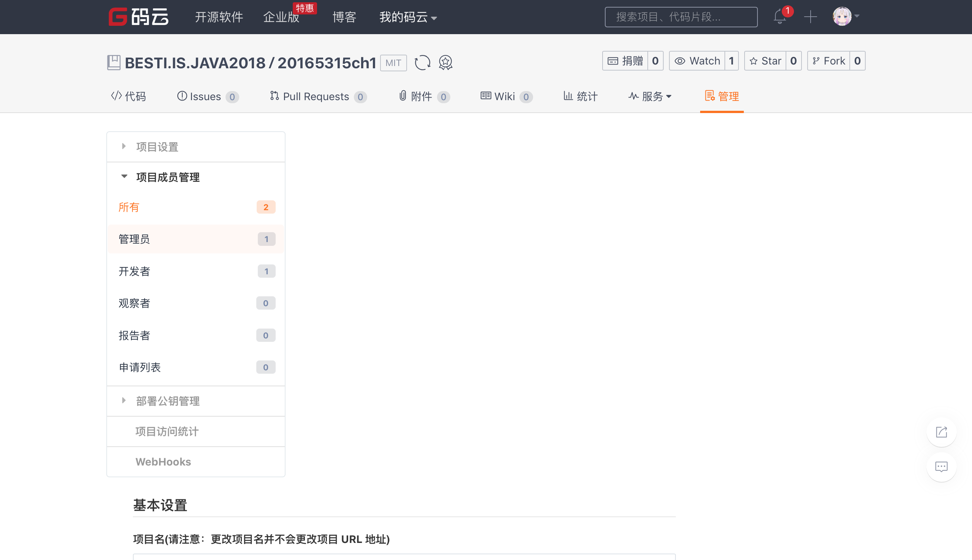Switch to the Pull Requests tab
972x560 pixels.
pos(316,96)
